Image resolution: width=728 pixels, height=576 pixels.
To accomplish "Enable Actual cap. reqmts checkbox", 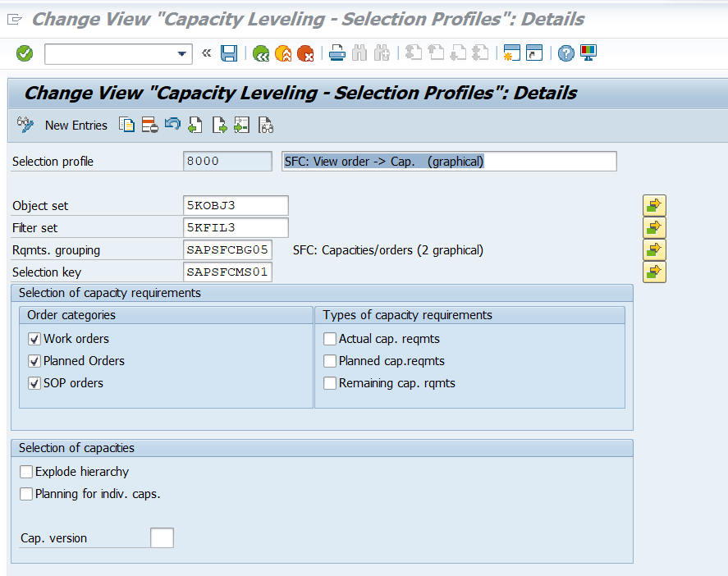I will pos(330,339).
